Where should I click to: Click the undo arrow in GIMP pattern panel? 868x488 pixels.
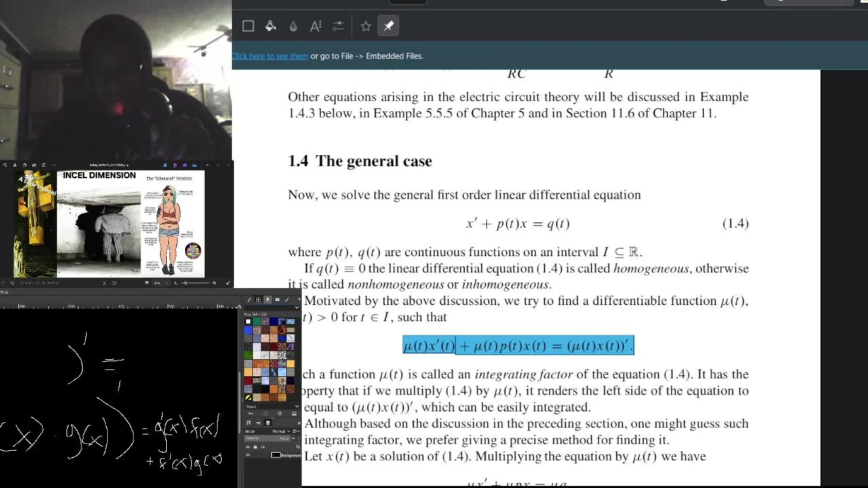pos(250,413)
